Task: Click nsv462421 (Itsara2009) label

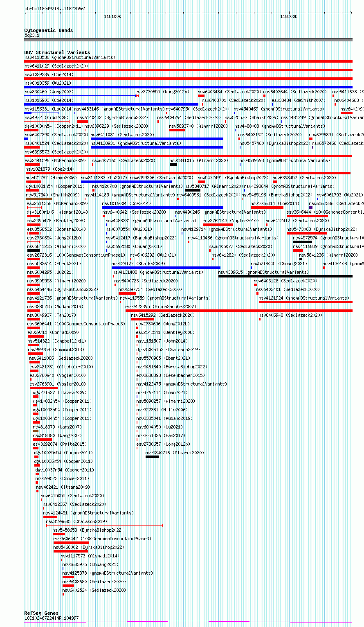Action: point(63,487)
